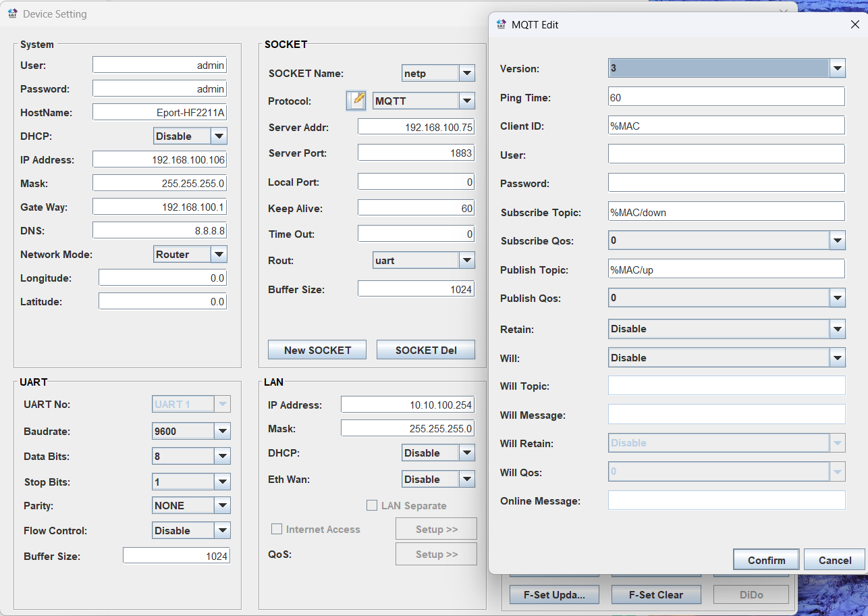Expand the Subscribe Qos dropdown
The image size is (868, 616).
click(x=837, y=240)
